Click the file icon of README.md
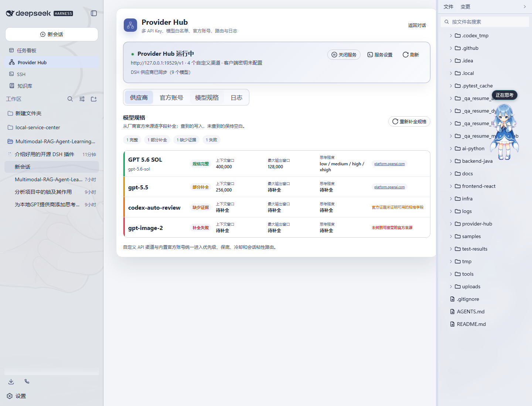Viewport: 532px width, 406px height. coord(452,324)
